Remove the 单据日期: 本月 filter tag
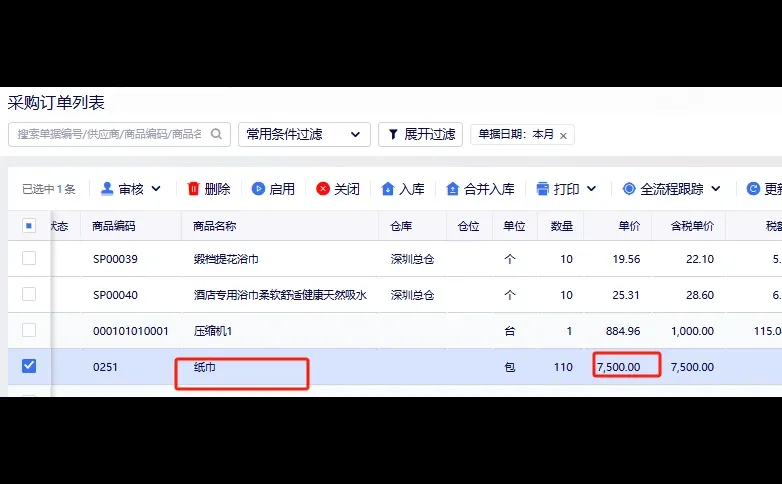 point(563,135)
